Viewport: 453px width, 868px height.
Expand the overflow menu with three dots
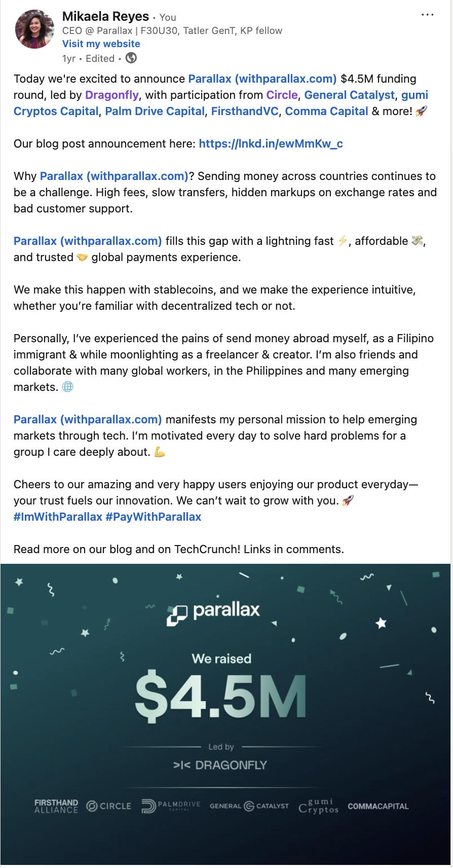426,15
